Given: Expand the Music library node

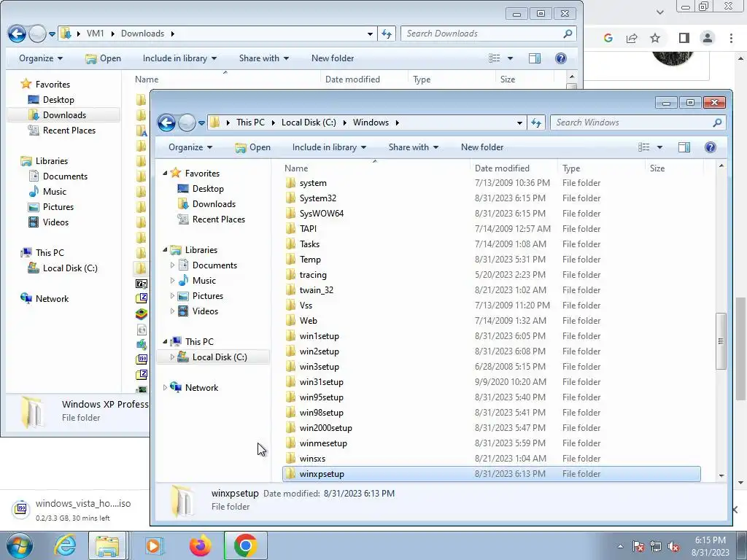Looking at the screenshot, I should [172, 281].
